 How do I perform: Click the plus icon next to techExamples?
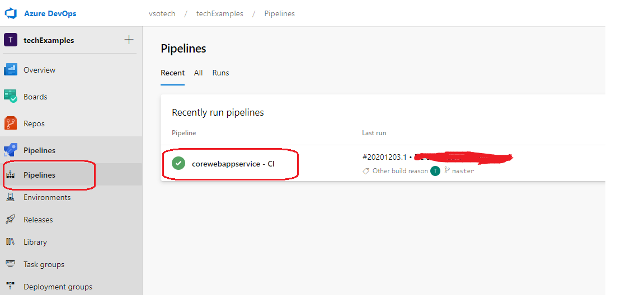coord(129,40)
